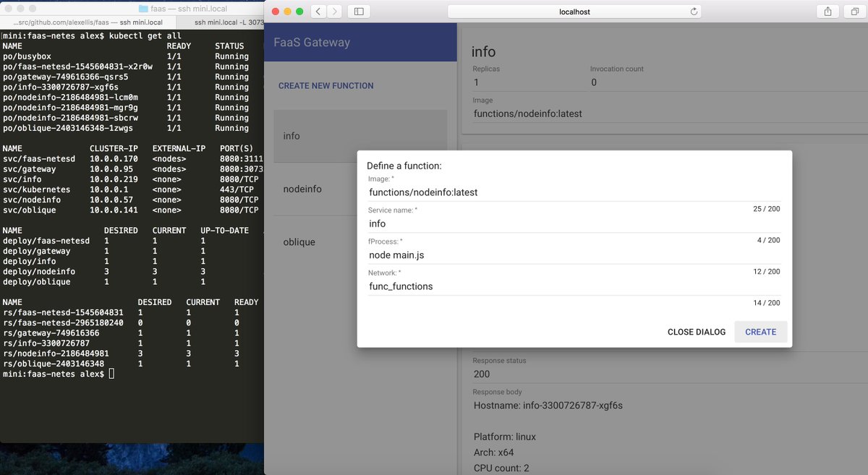Toggle the Safari sidebar button
Viewport: 868px width, 475px height.
coord(359,12)
